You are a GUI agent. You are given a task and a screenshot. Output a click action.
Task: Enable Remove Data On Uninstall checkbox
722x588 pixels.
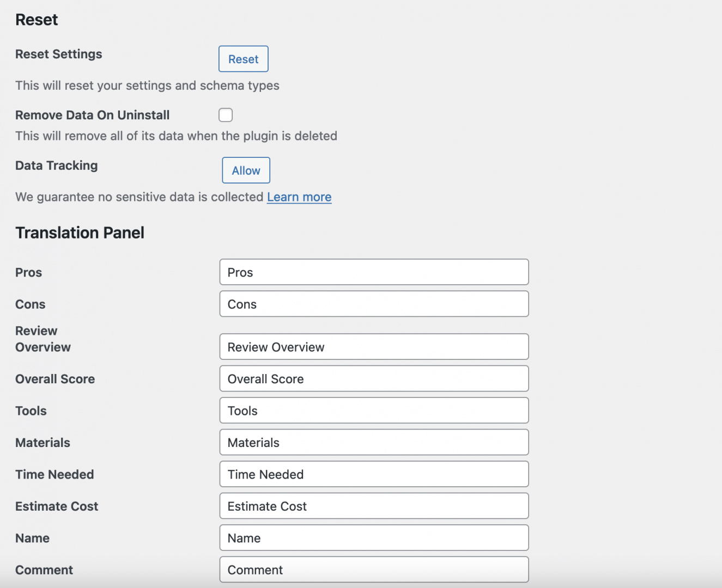point(226,115)
